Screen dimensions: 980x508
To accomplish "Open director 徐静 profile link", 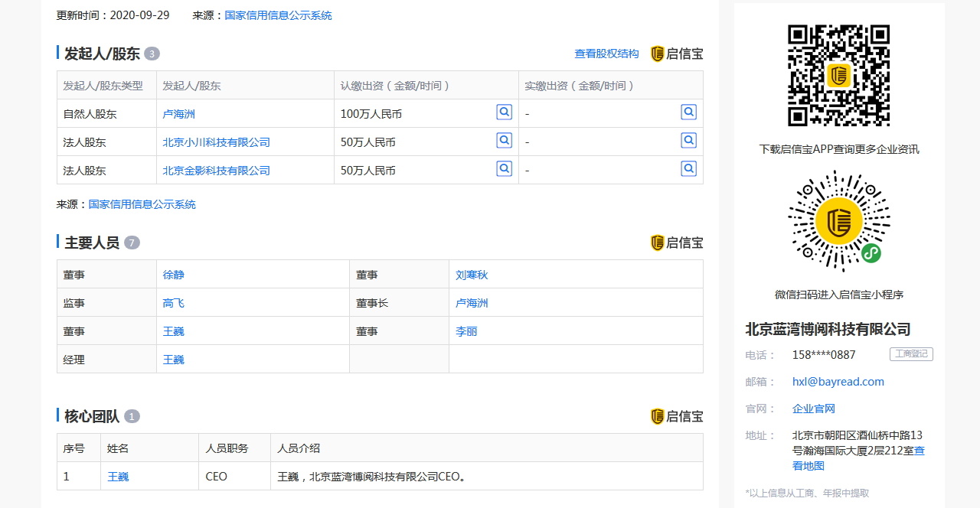I will point(174,275).
